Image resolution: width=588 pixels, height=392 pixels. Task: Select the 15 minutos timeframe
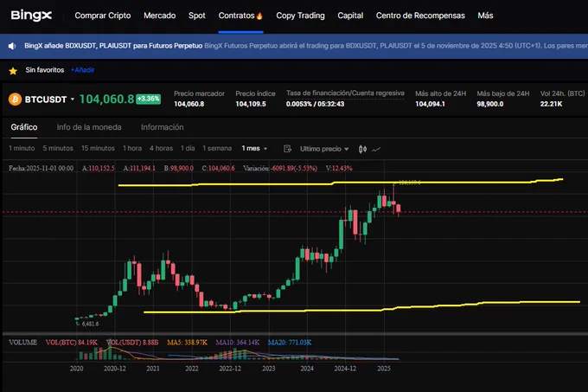(x=98, y=149)
